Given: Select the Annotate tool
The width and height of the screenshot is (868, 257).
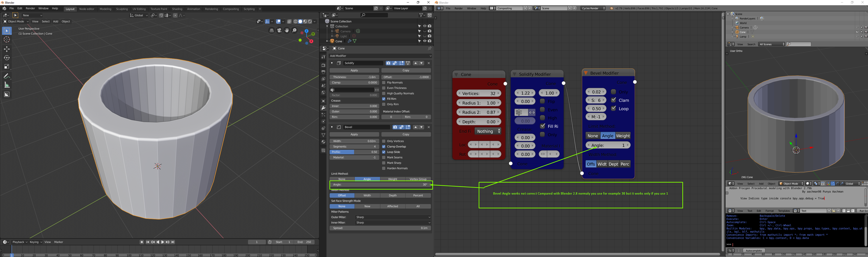Looking at the screenshot, I should [7, 76].
